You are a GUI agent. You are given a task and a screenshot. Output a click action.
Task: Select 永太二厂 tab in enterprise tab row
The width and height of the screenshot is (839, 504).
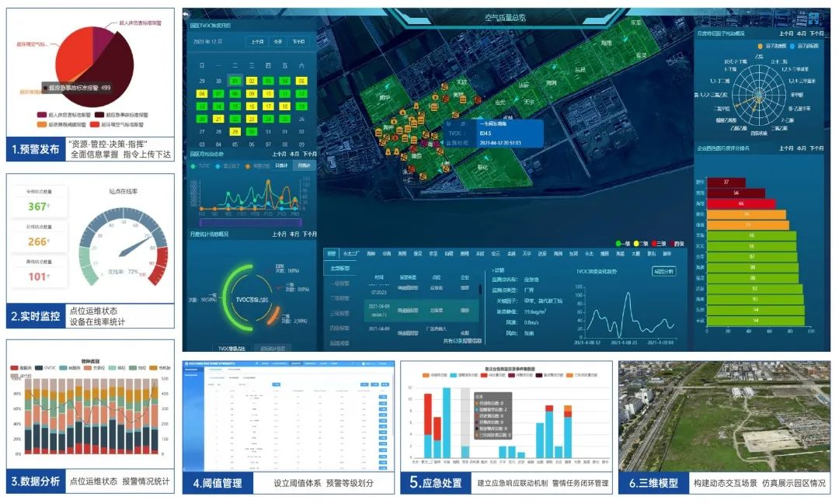pyautogui.click(x=351, y=254)
